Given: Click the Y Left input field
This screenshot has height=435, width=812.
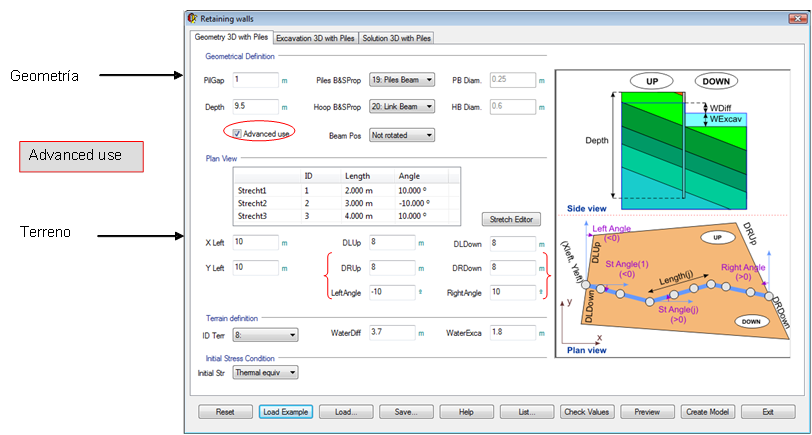Looking at the screenshot, I should point(256,268).
